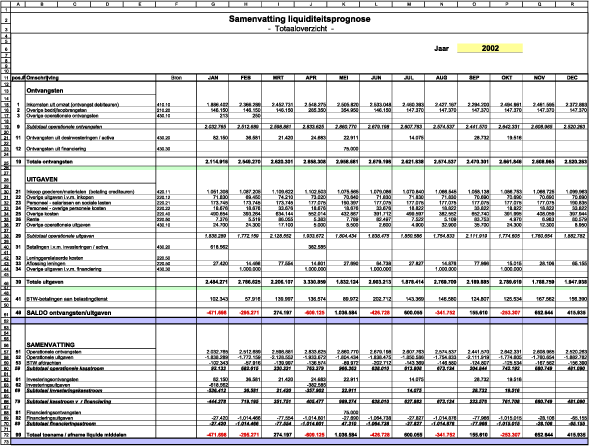Select the AUG month header cell
The height and width of the screenshot is (446, 589).
[441, 77]
